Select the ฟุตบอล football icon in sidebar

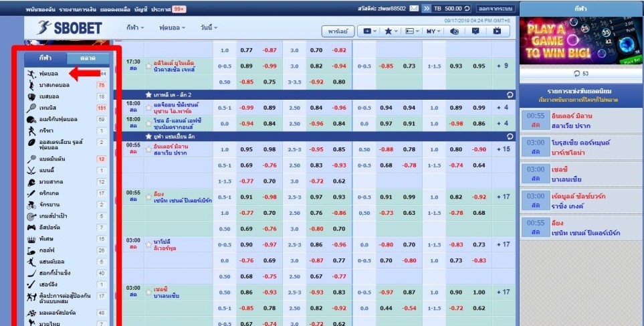tap(31, 74)
